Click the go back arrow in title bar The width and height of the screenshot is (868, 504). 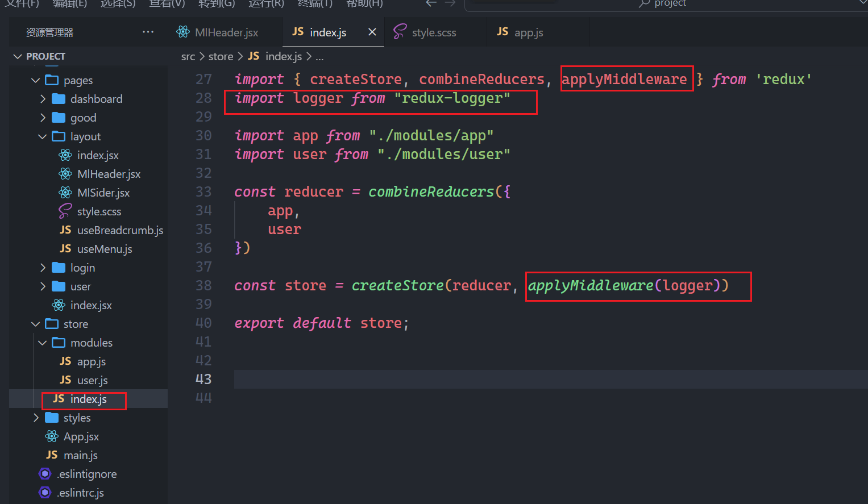tap(431, 3)
